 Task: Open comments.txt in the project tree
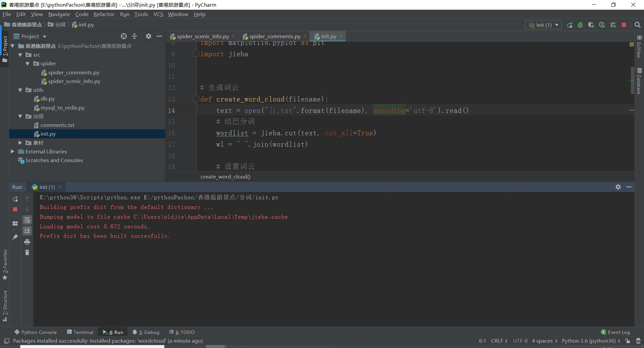(57, 125)
